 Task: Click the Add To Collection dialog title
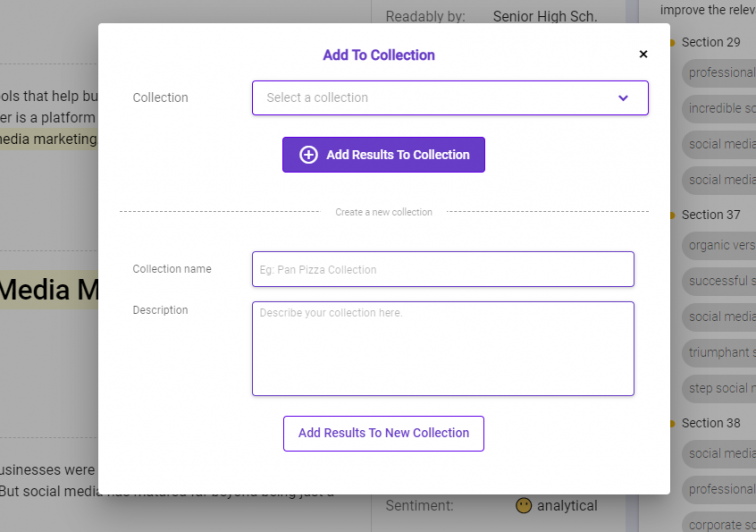tap(378, 55)
